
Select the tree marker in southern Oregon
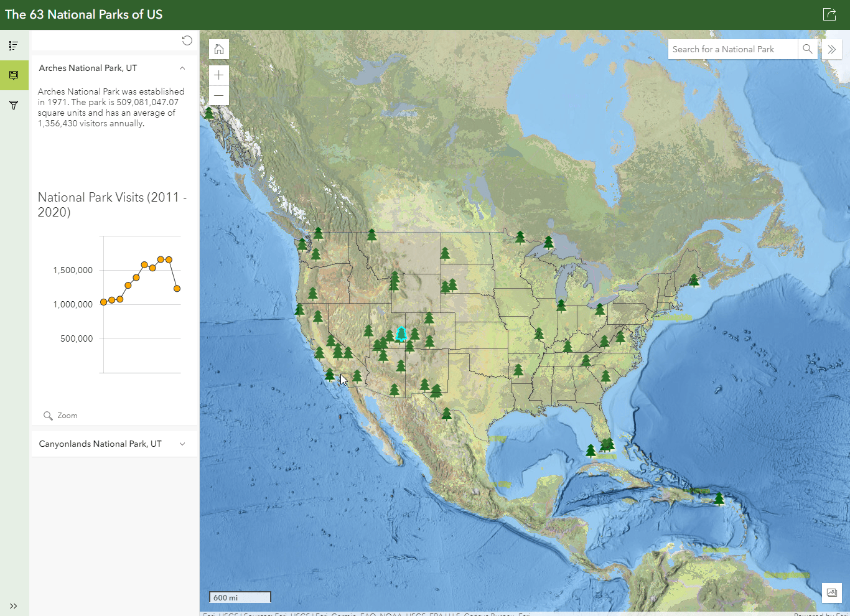(312, 292)
